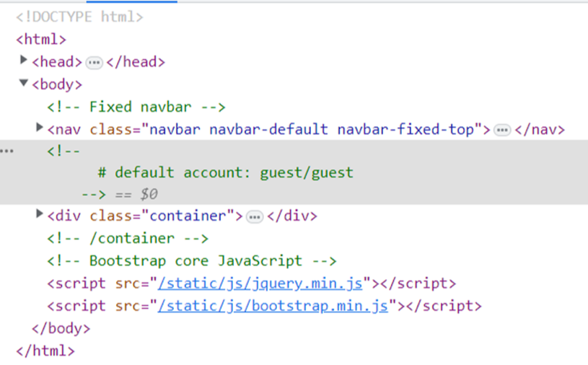Screen dimensions: 588x365
Task: Click the == $0 marker line
Action: point(136,194)
